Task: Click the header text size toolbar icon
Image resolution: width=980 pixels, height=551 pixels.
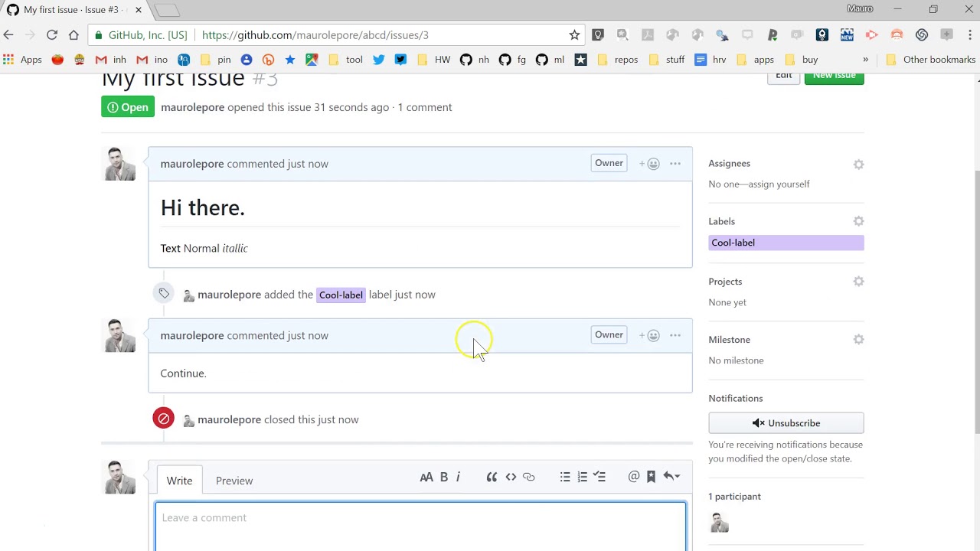Action: point(426,477)
